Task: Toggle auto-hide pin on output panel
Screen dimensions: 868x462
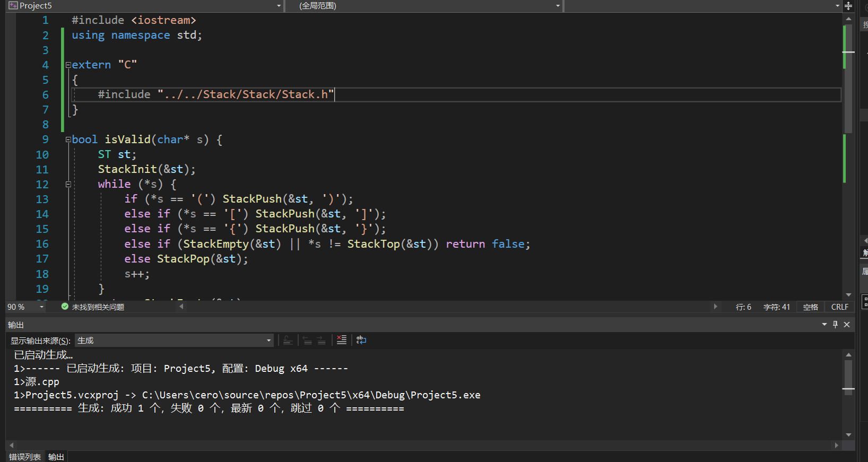Action: click(836, 325)
